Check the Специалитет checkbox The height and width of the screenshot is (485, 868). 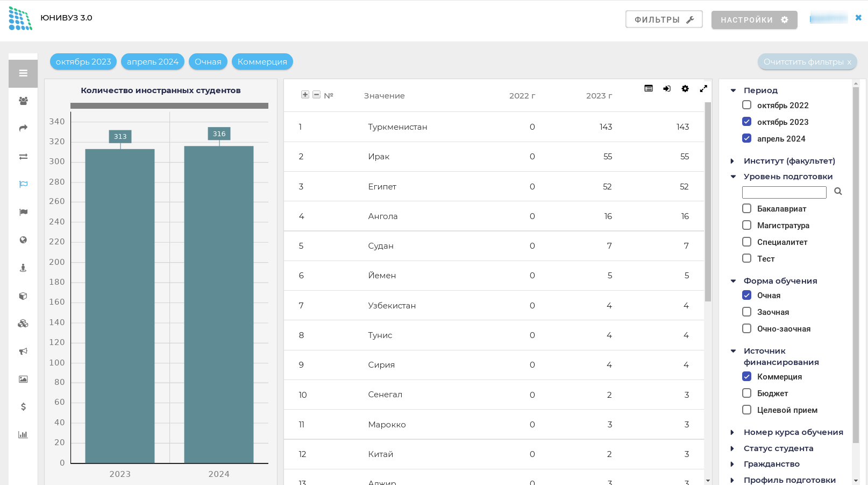(747, 242)
